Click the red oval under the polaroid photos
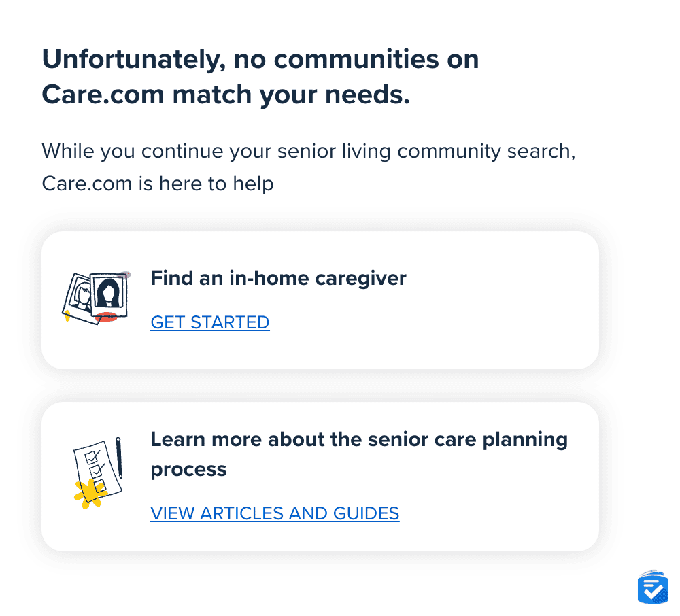This screenshot has height=616, width=680. (x=106, y=316)
